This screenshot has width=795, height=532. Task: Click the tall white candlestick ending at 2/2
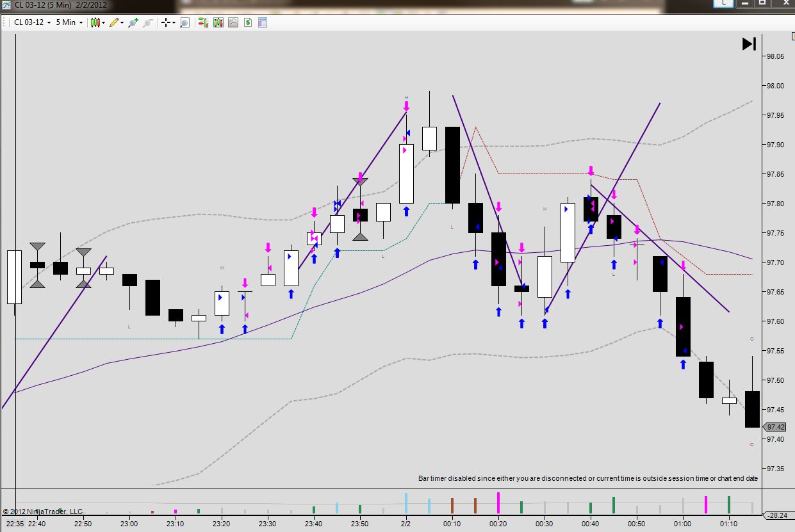[x=406, y=173]
